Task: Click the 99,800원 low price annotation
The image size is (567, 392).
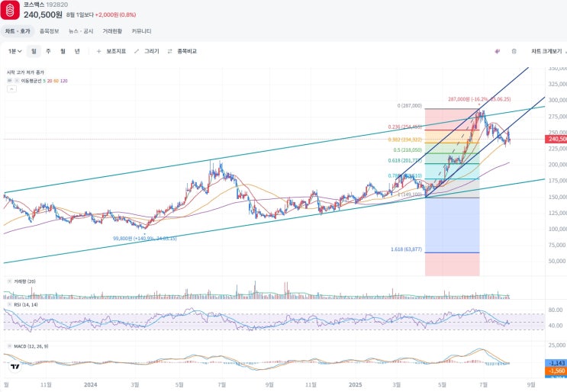Action: coord(145,239)
